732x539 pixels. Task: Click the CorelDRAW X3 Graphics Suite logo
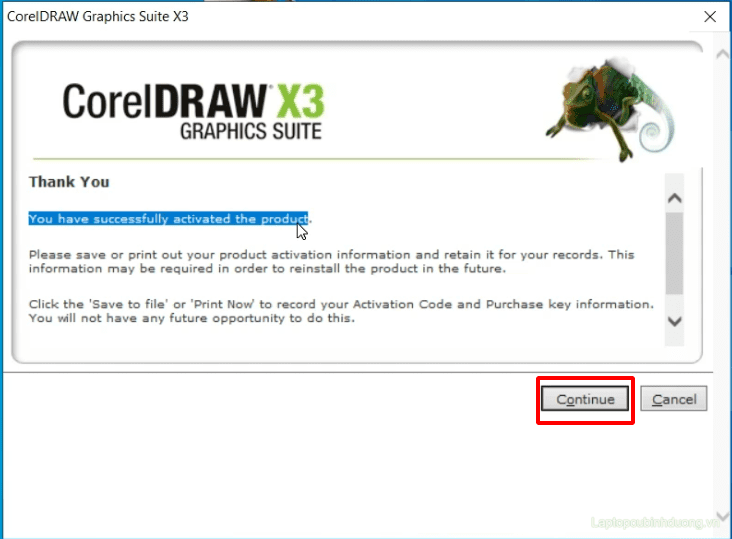click(x=193, y=112)
